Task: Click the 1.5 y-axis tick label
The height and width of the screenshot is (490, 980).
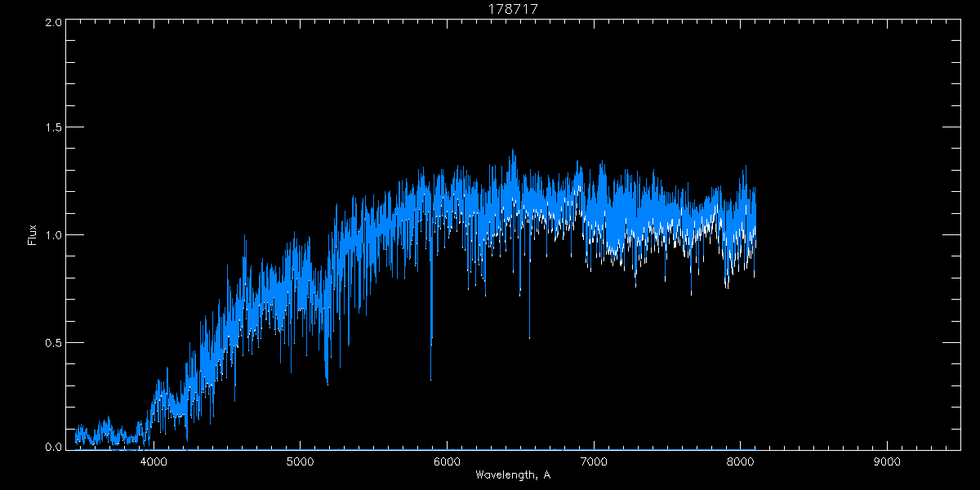Action: [51, 128]
